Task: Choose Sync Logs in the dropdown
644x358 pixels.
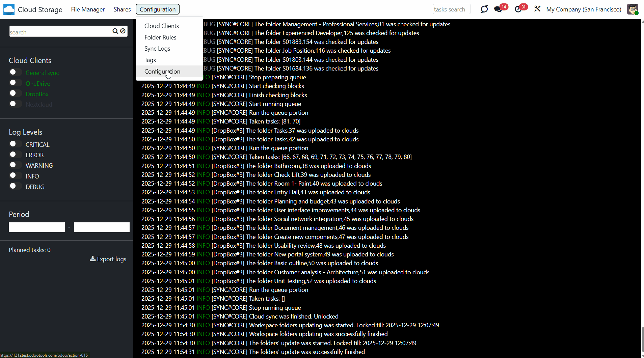Action: coord(157,49)
